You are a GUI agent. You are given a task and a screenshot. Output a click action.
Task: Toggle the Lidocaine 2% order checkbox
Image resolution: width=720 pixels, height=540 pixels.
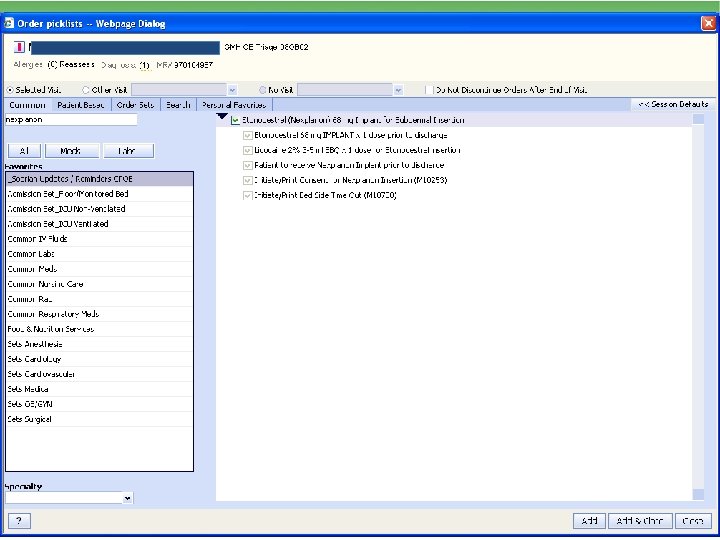tap(248, 151)
